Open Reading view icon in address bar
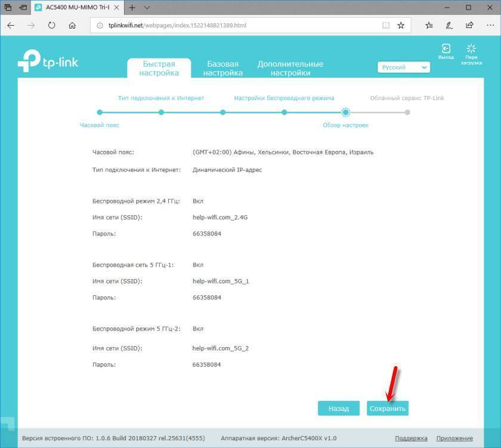The height and width of the screenshot is (448, 501). click(386, 25)
